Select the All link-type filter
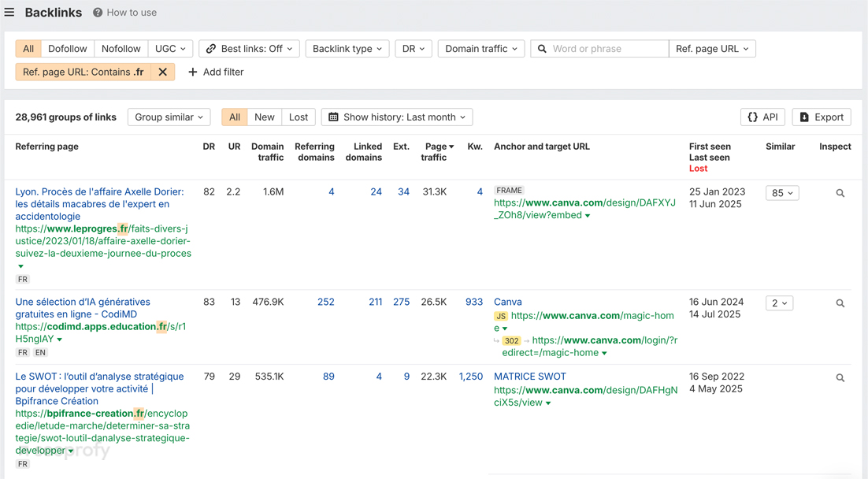The height and width of the screenshot is (479, 868). pos(28,49)
